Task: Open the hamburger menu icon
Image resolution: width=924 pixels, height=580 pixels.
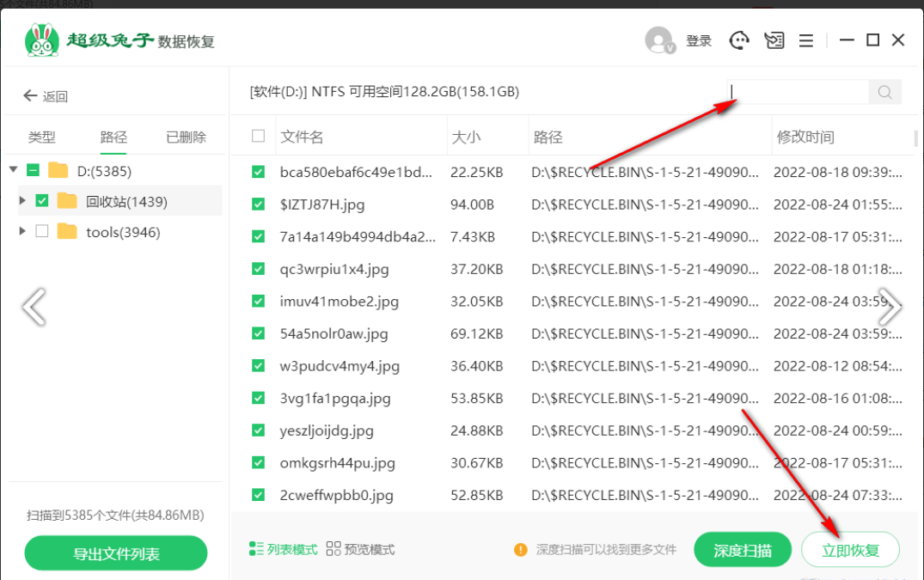Action: click(806, 40)
